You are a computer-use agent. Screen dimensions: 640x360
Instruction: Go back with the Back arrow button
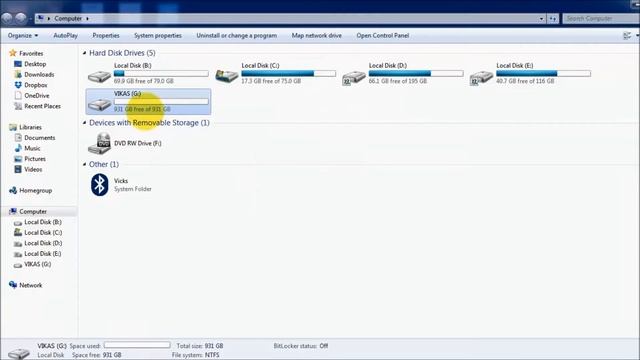click(x=7, y=18)
